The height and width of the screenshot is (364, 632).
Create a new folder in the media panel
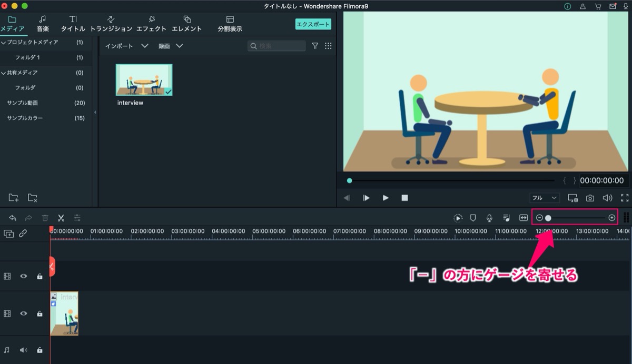(14, 198)
